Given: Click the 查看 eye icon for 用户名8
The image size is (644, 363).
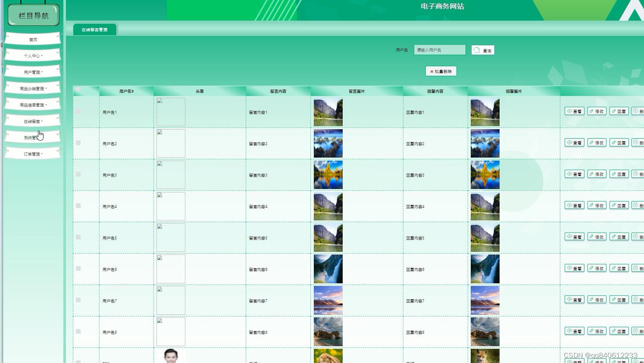Looking at the screenshot, I should 569,331.
